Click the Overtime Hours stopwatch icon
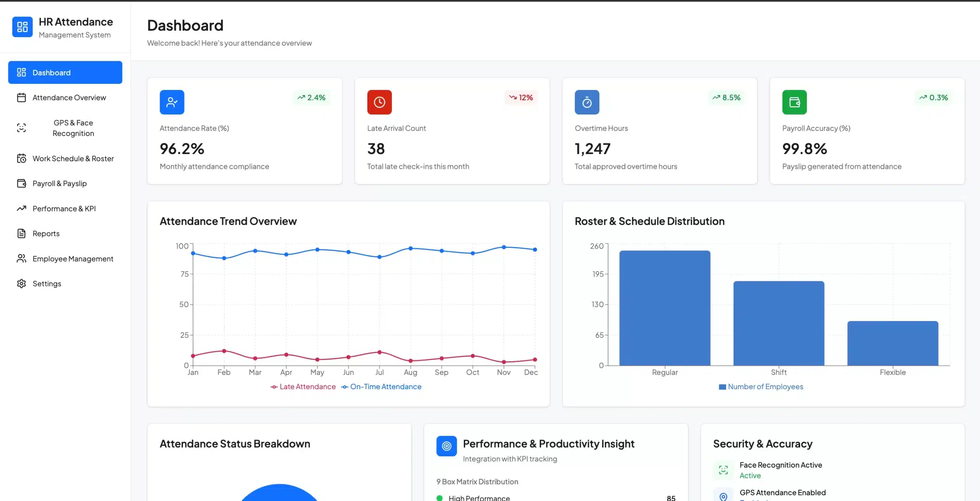This screenshot has width=980, height=501. click(x=587, y=102)
